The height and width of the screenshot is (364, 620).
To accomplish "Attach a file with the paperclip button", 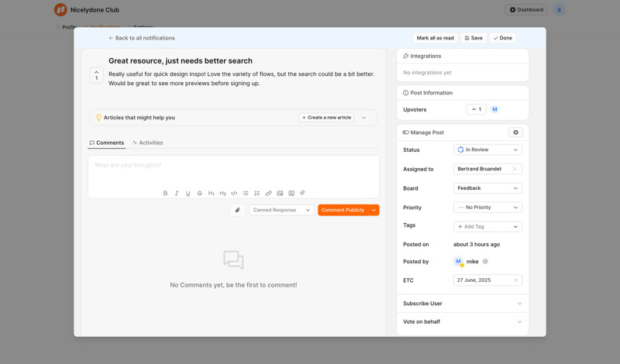I will 238,210.
